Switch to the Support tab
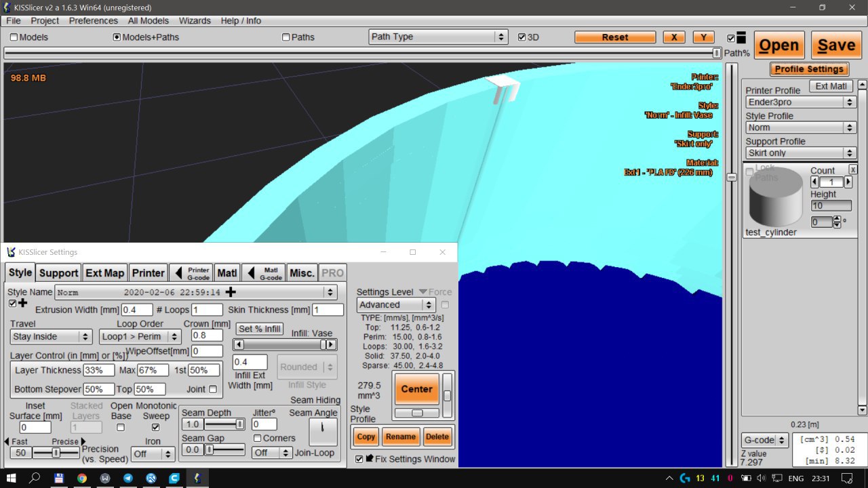868x488 pixels. [x=58, y=272]
